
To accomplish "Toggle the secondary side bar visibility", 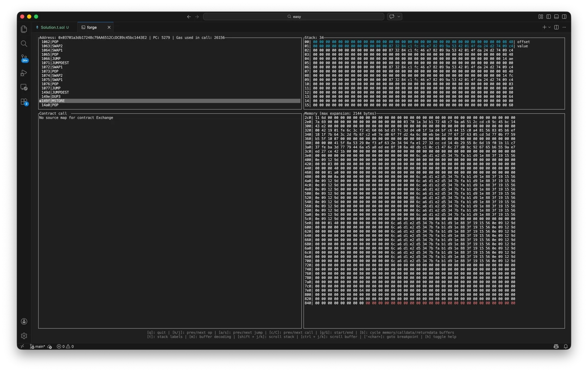I will pyautogui.click(x=564, y=17).
